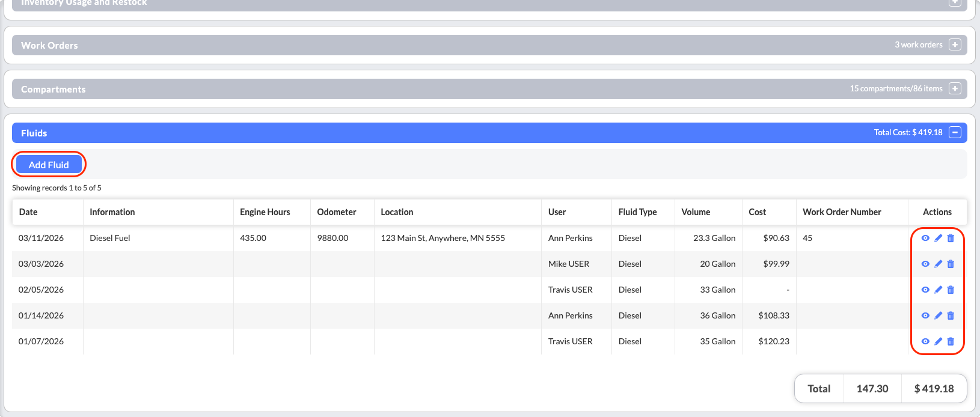Screen dimensions: 980x417
Task: Click the $ 419.18 total in footer
Action: [934, 389]
